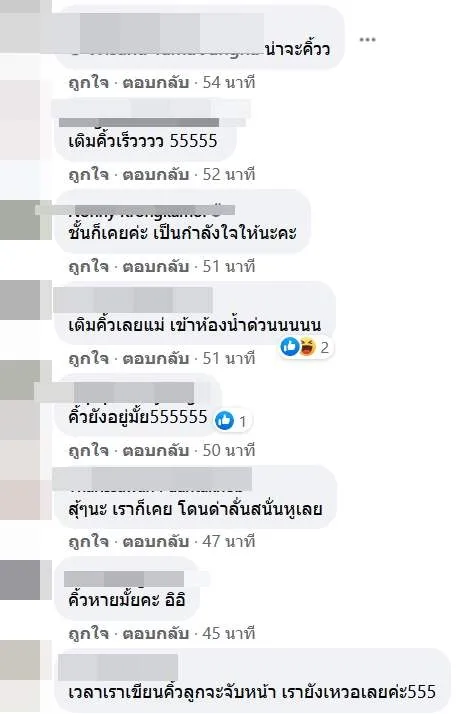Like the comment posted 54 นาที ago

tap(88, 82)
